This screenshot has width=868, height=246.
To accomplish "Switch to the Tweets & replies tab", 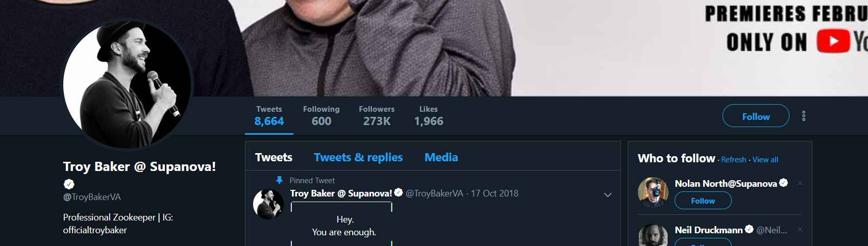I will 358,157.
